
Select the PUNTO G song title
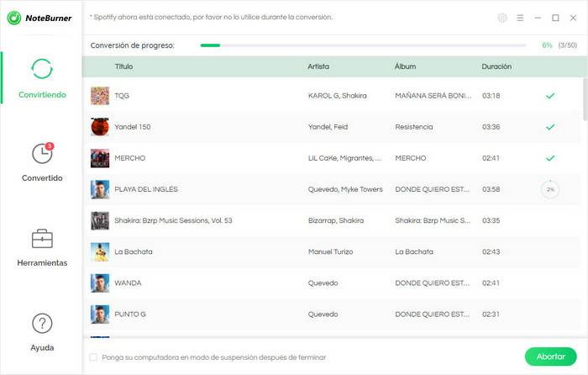tap(130, 314)
